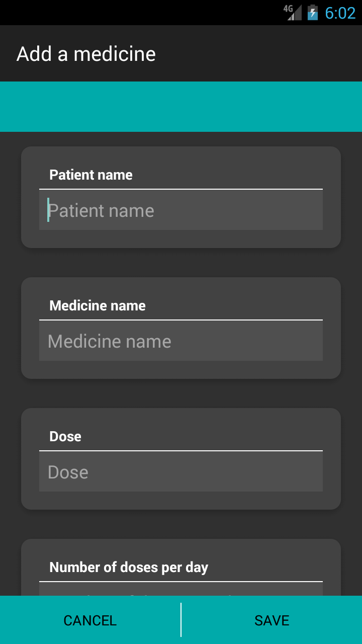362x644 pixels.
Task: Tap the "Number of doses per day" label
Action: pyautogui.click(x=129, y=568)
